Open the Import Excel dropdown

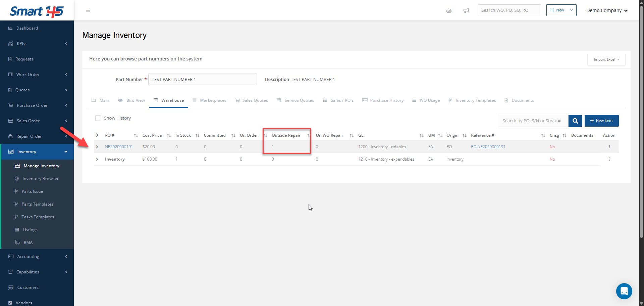click(606, 59)
